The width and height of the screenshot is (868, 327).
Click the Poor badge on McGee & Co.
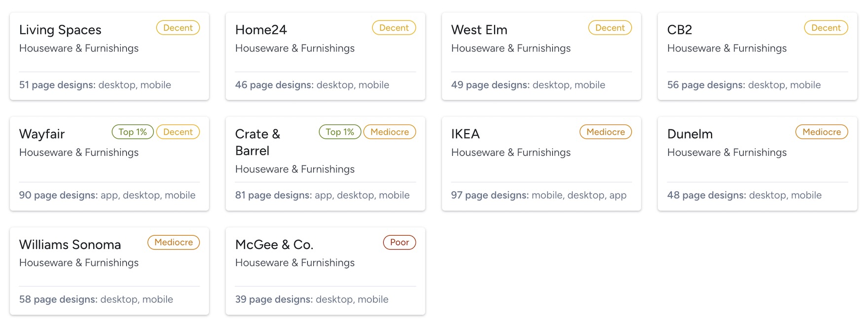tap(399, 243)
